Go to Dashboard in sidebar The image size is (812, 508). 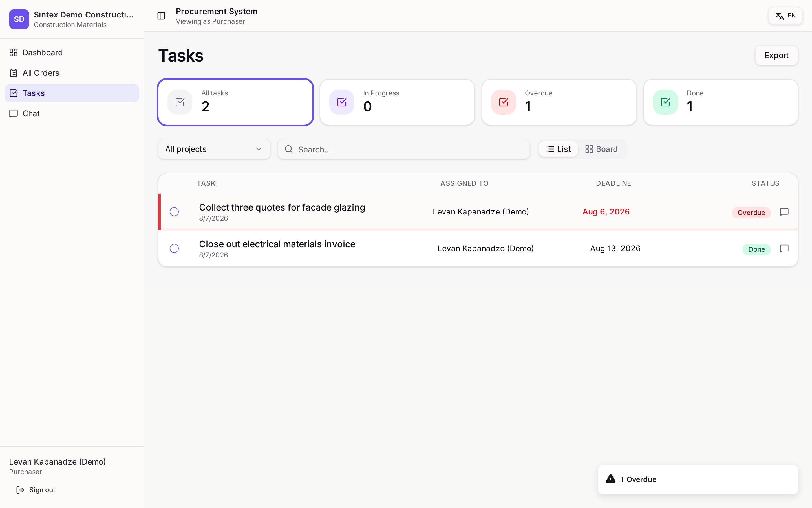(72, 52)
